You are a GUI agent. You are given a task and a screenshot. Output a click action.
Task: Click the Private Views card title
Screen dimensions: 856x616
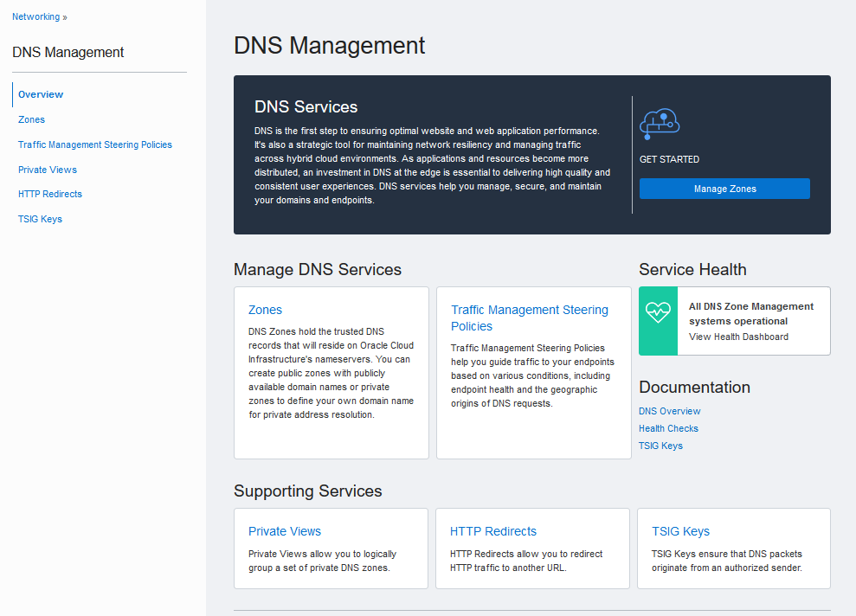click(284, 531)
